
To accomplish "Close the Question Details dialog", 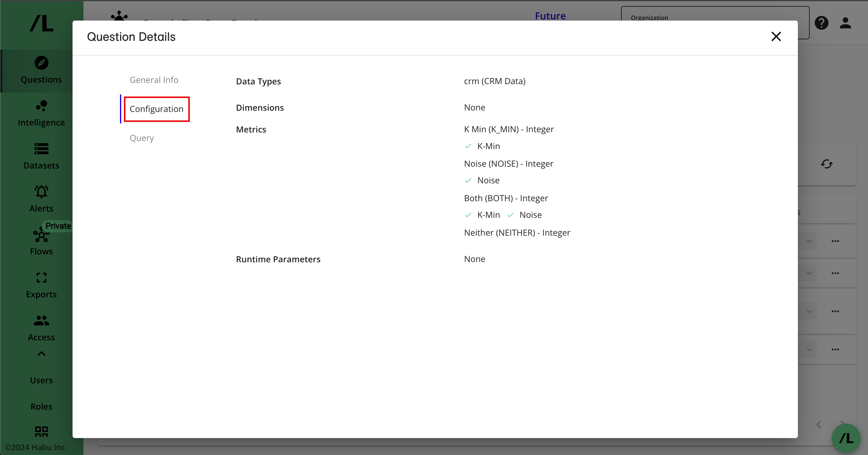I will (x=776, y=36).
